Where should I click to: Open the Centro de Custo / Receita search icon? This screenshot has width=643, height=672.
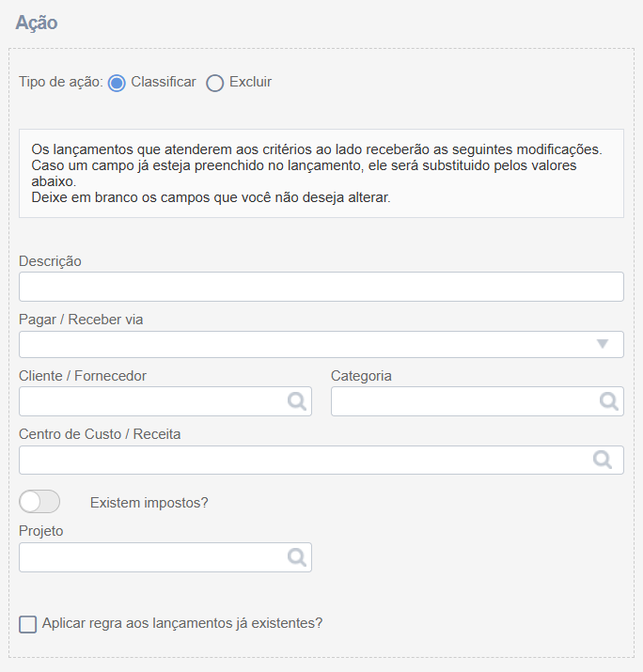[x=603, y=460]
